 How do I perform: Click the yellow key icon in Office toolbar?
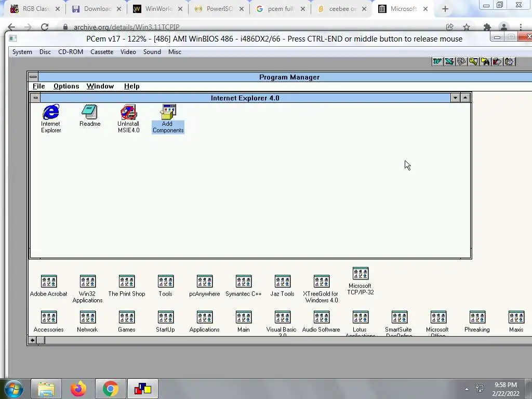point(473,61)
